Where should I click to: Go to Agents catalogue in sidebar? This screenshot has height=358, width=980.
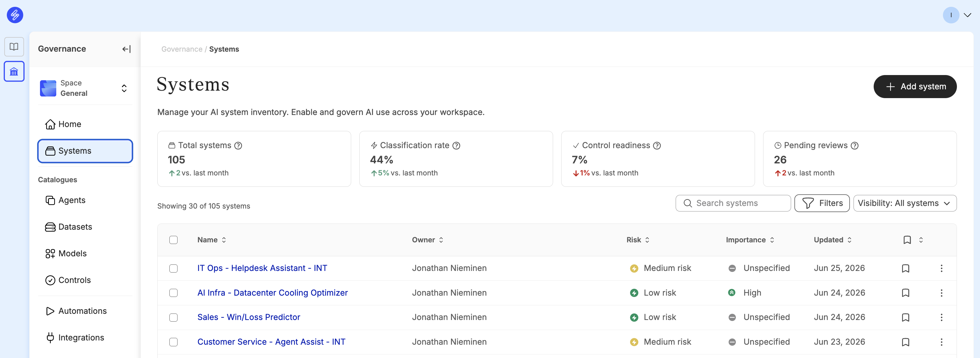(x=72, y=200)
